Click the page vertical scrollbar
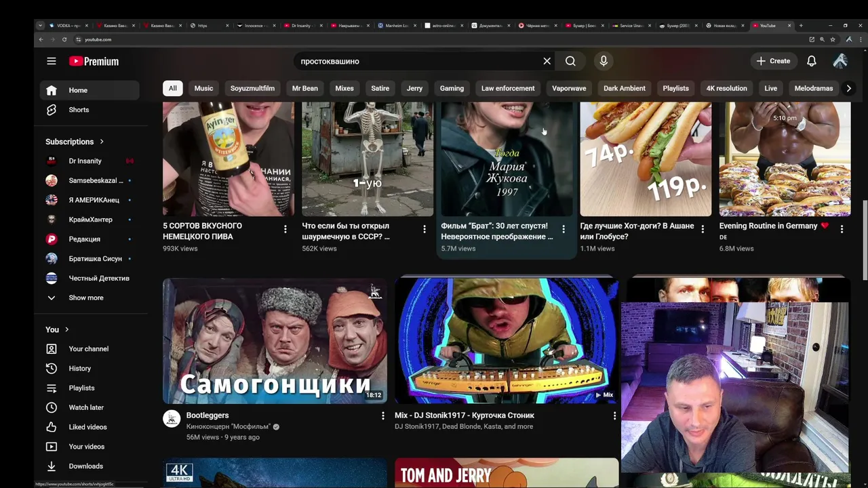This screenshot has height=488, width=868. (865, 239)
